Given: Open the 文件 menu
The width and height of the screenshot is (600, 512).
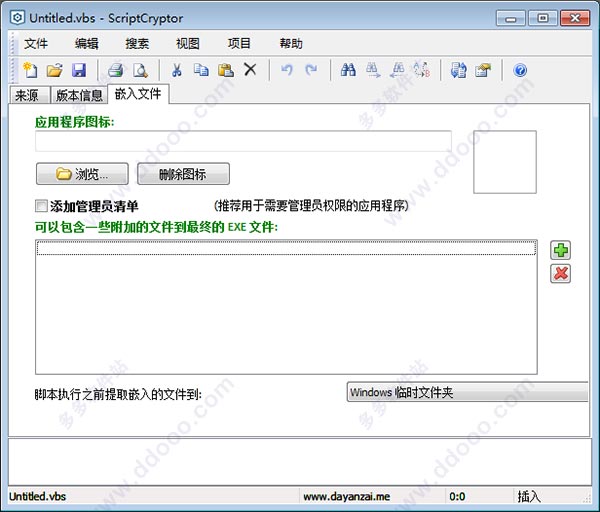Looking at the screenshot, I should click(36, 44).
